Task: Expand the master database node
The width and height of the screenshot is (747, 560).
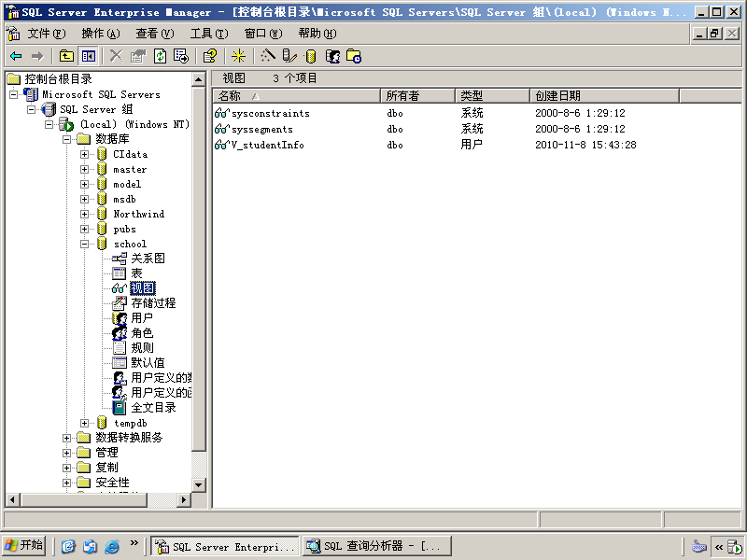Action: tap(84, 170)
